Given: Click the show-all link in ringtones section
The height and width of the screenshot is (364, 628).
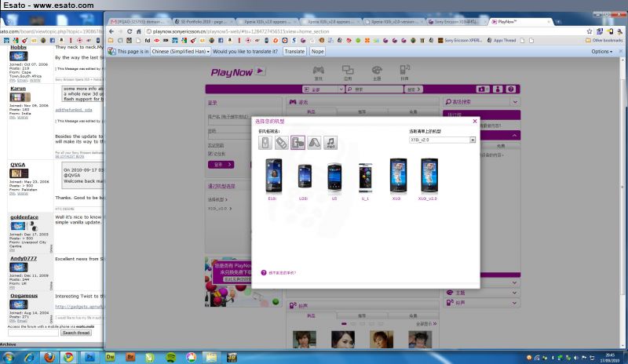Looking at the screenshot, I should click(x=426, y=323).
